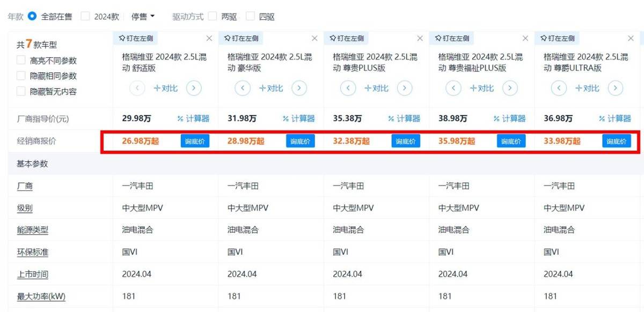Pin the 豪华版 column with 钉在左侧
This screenshot has width=644, height=312.
[241, 38]
